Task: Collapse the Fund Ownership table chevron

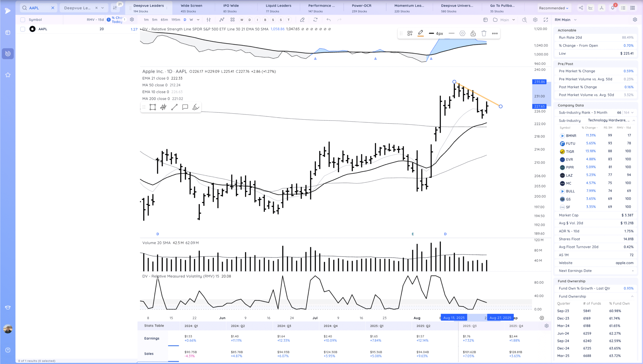Action: pyautogui.click(x=632, y=296)
